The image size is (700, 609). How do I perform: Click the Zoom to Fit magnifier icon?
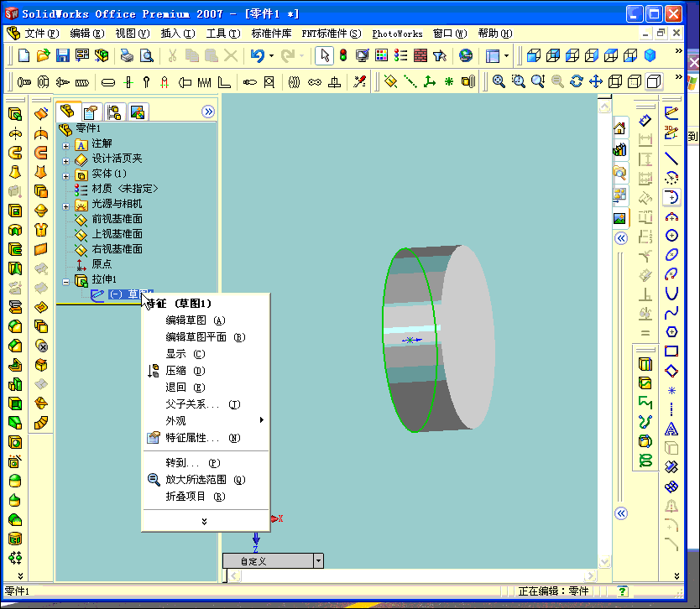click(499, 81)
